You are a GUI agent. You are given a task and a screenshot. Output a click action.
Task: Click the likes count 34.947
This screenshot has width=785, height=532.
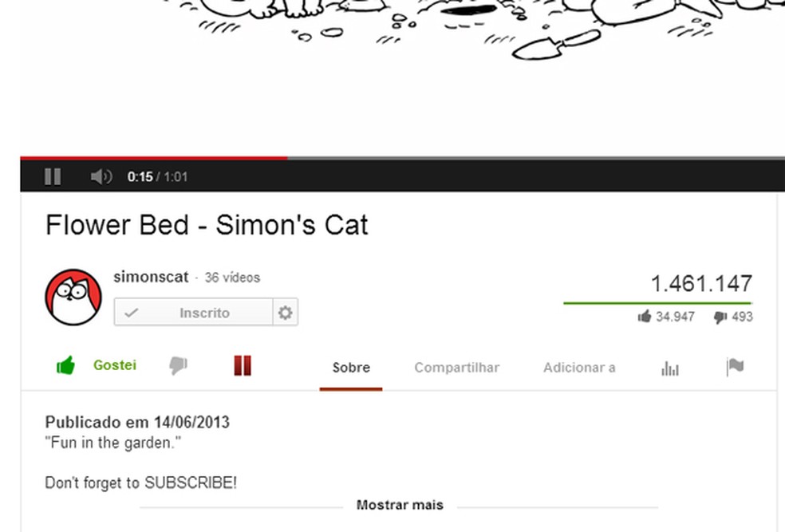[675, 317]
